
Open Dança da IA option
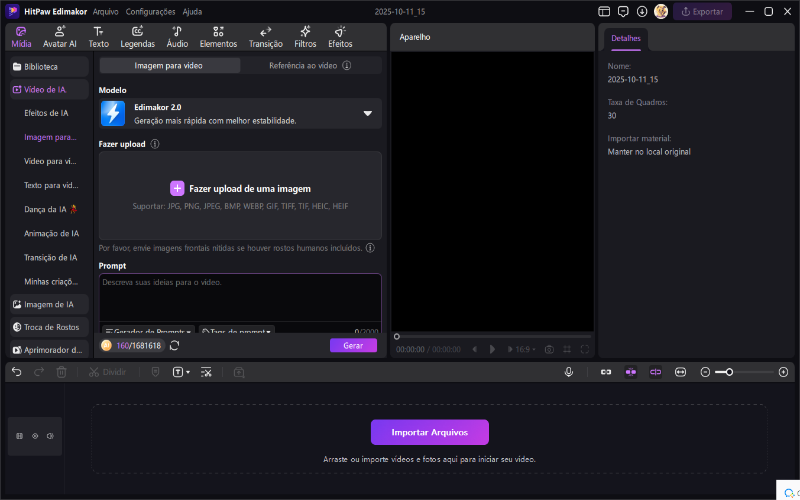click(x=51, y=209)
